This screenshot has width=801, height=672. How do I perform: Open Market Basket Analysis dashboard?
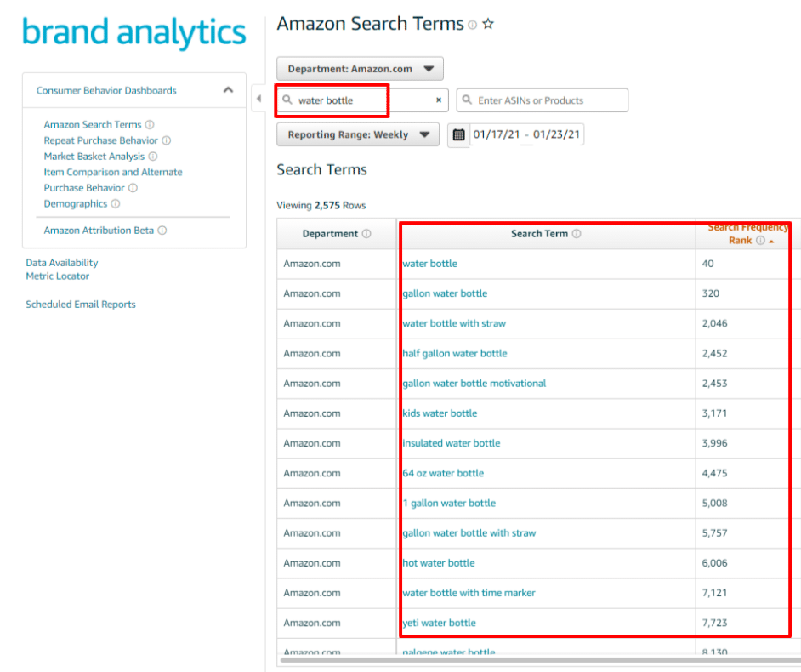[x=94, y=157]
